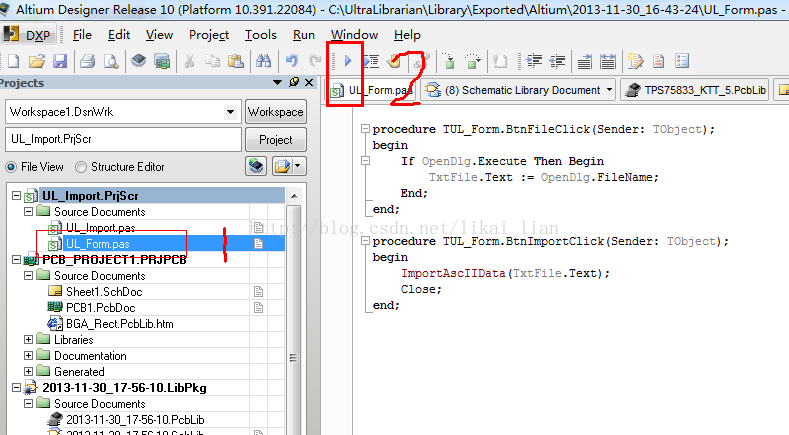Collapse the 2013-11-30_17-56-10.LibPkg node

(17, 388)
